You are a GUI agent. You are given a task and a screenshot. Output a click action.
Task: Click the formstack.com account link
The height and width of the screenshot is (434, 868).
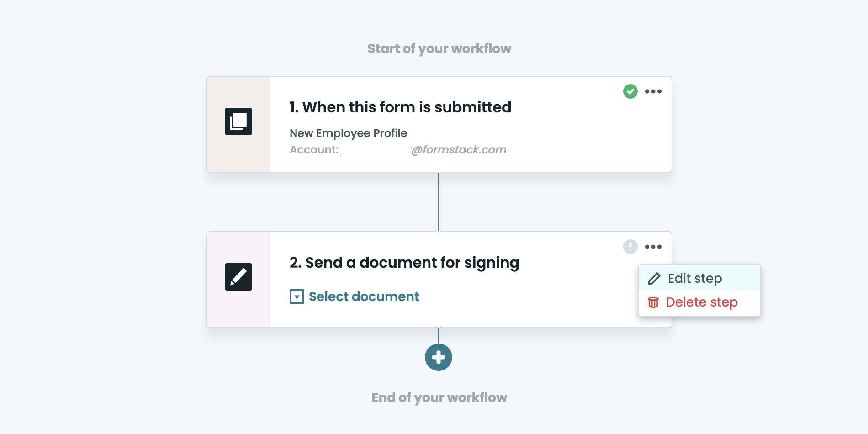(x=458, y=149)
